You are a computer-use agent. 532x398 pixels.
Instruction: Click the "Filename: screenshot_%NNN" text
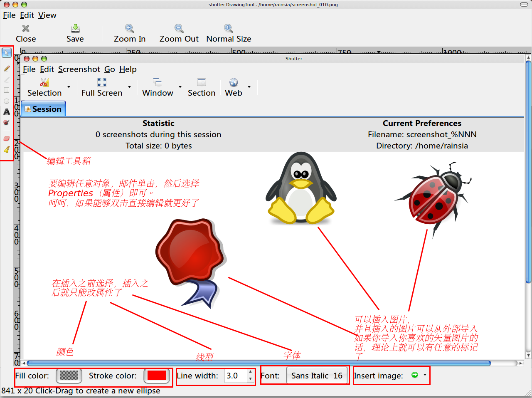point(422,134)
